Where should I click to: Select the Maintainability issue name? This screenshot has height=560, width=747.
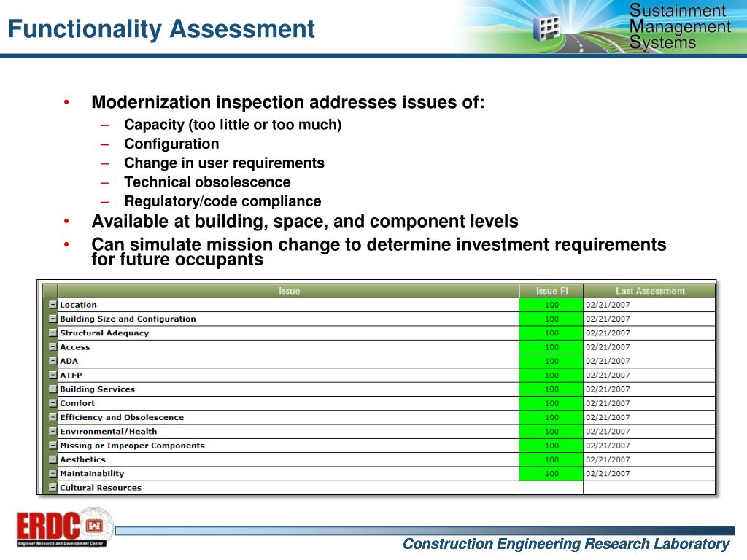pyautogui.click(x=92, y=473)
